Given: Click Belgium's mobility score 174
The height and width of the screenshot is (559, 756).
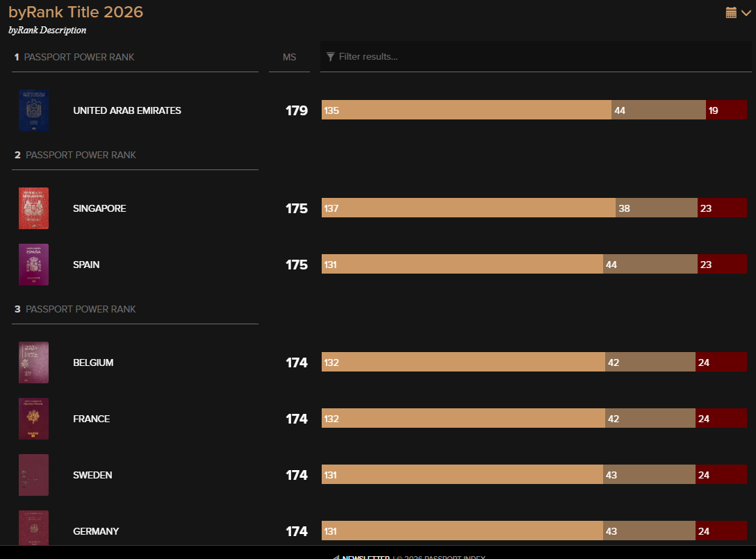Looking at the screenshot, I should 297,362.
